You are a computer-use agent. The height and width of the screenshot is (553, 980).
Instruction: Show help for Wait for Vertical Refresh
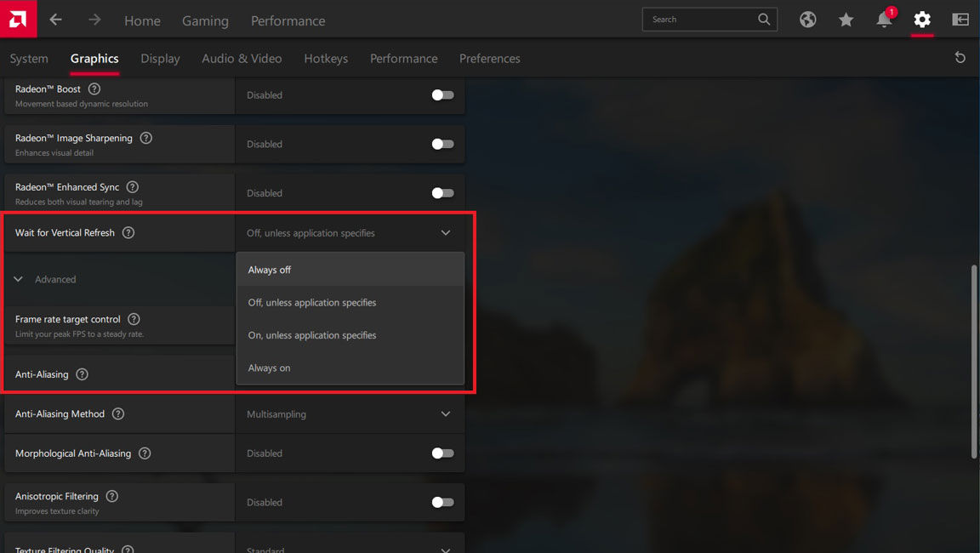128,232
